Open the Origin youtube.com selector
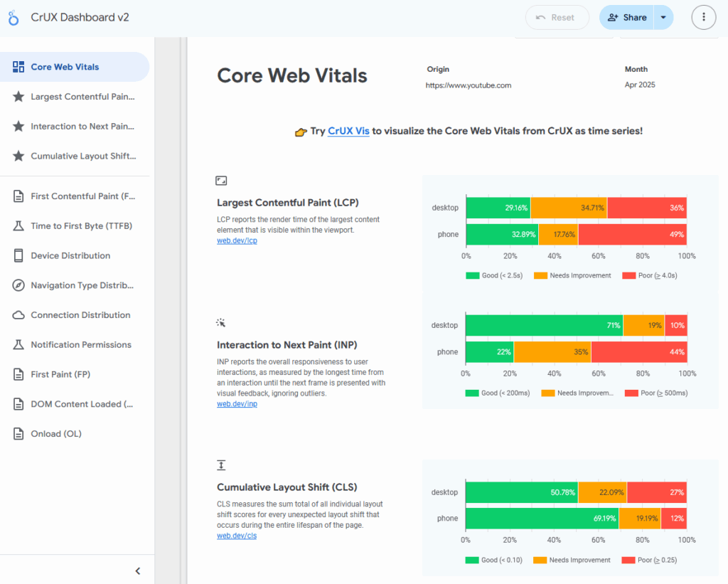 [x=469, y=85]
